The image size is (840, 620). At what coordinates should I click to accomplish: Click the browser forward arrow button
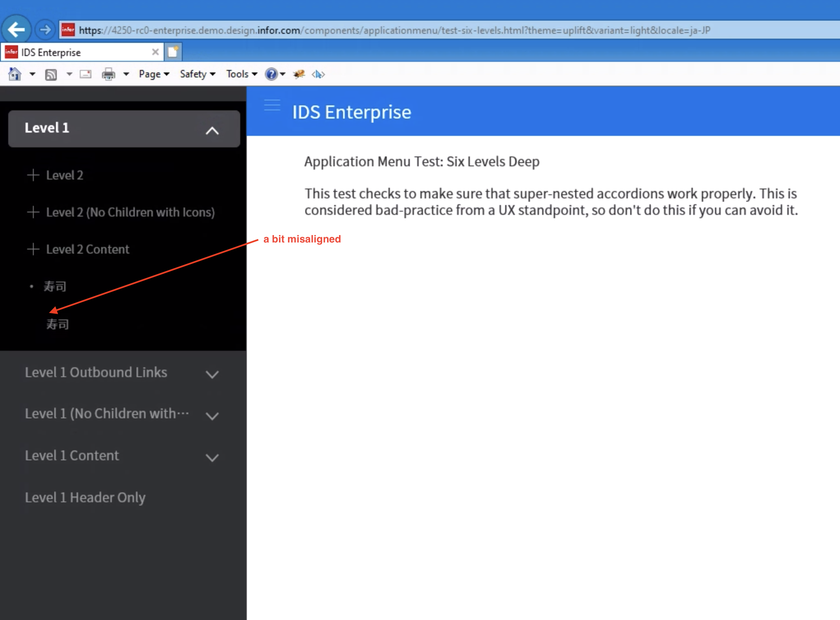45,30
